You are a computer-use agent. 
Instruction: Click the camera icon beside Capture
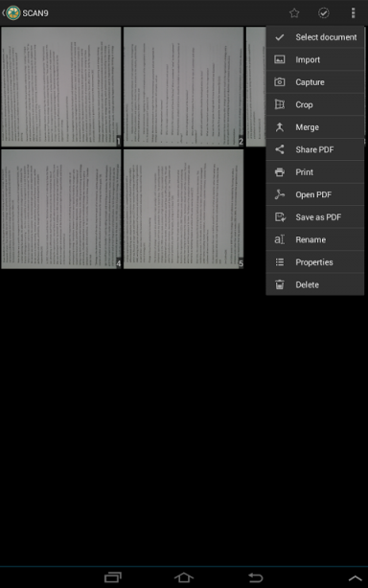click(280, 82)
